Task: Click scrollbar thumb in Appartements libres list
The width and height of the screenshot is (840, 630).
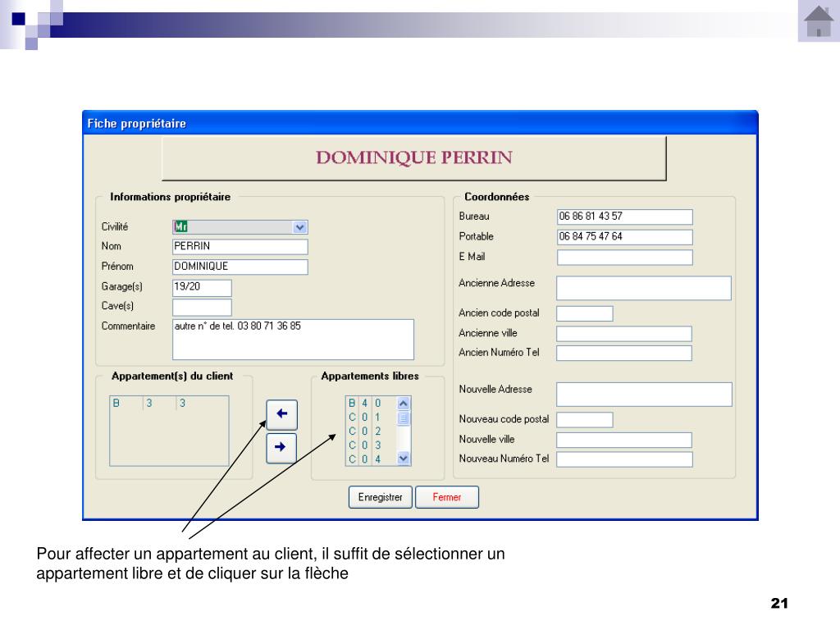Action: click(x=404, y=418)
